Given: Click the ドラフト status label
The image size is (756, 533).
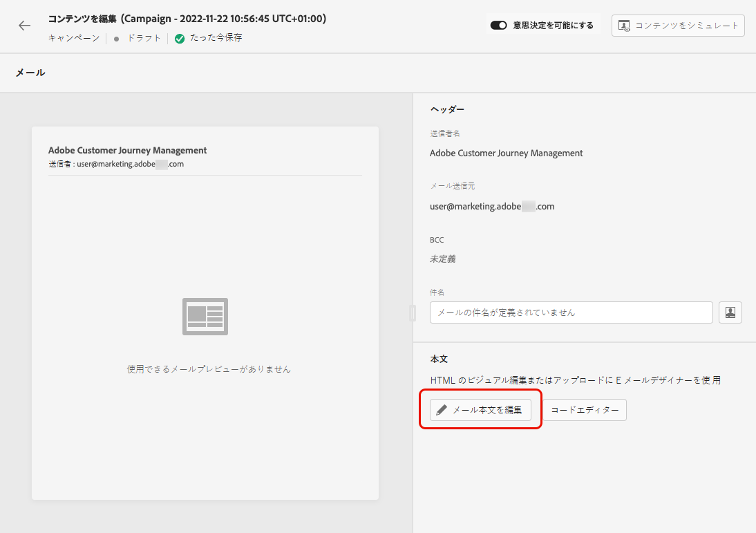Looking at the screenshot, I should click(144, 38).
